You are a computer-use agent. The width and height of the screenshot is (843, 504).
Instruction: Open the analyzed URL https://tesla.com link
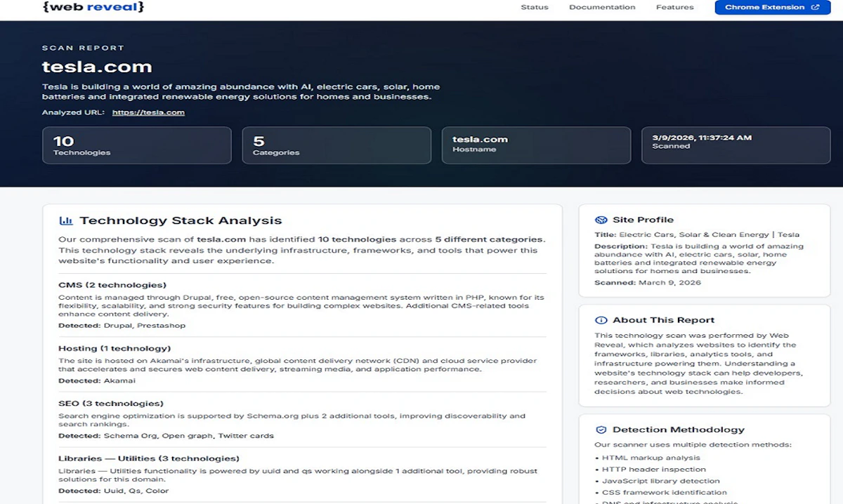pyautogui.click(x=148, y=112)
